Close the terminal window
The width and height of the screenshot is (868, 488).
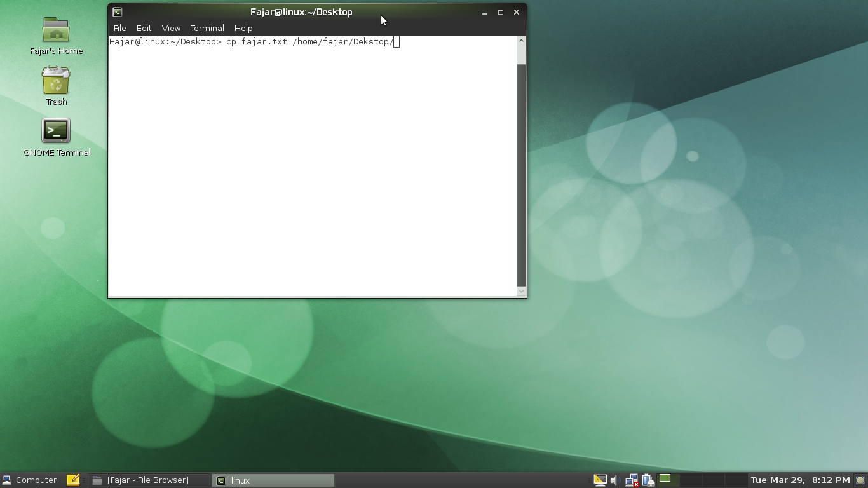[x=517, y=12]
